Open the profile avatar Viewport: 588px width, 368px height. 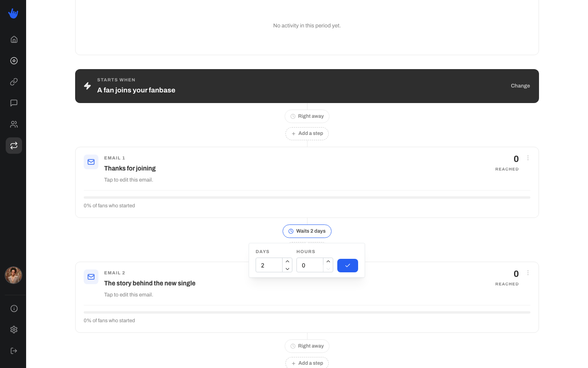(x=13, y=275)
